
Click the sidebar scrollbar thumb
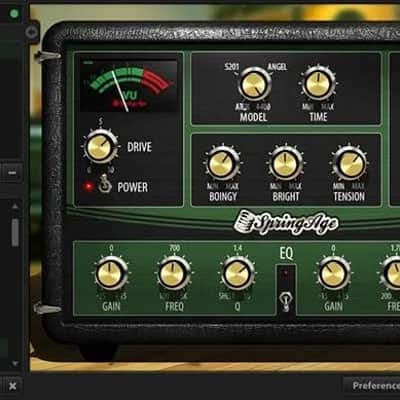(x=15, y=232)
